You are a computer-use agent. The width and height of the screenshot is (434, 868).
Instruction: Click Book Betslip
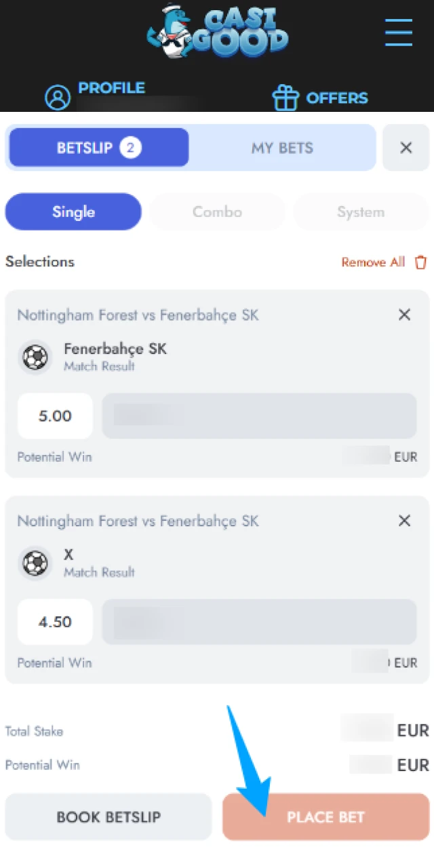click(x=108, y=817)
